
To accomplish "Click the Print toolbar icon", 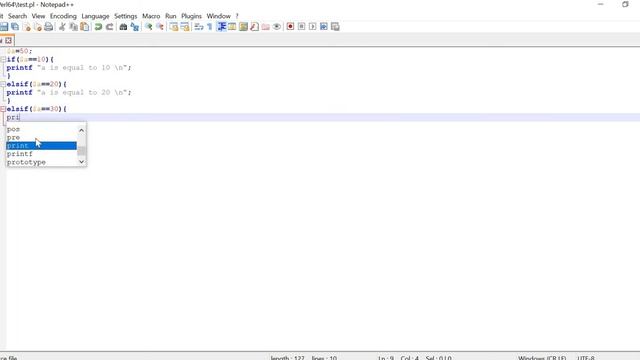I will (x=49, y=27).
